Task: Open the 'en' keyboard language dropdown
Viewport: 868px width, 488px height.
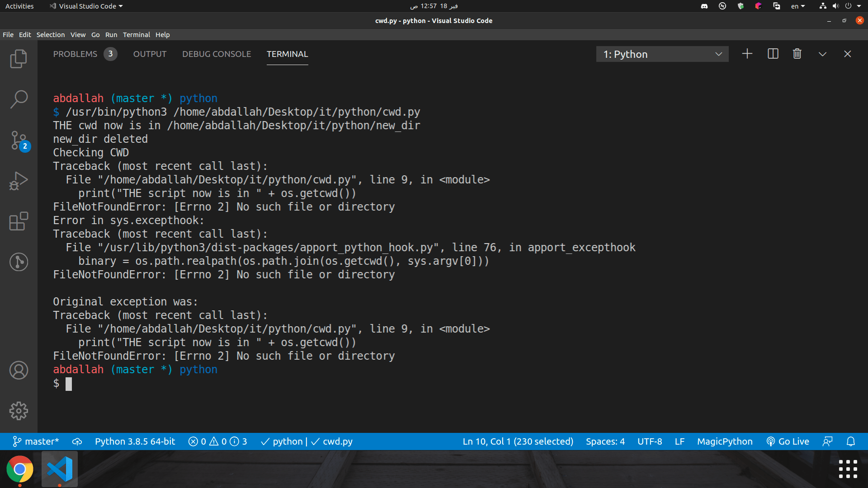Action: [x=797, y=6]
